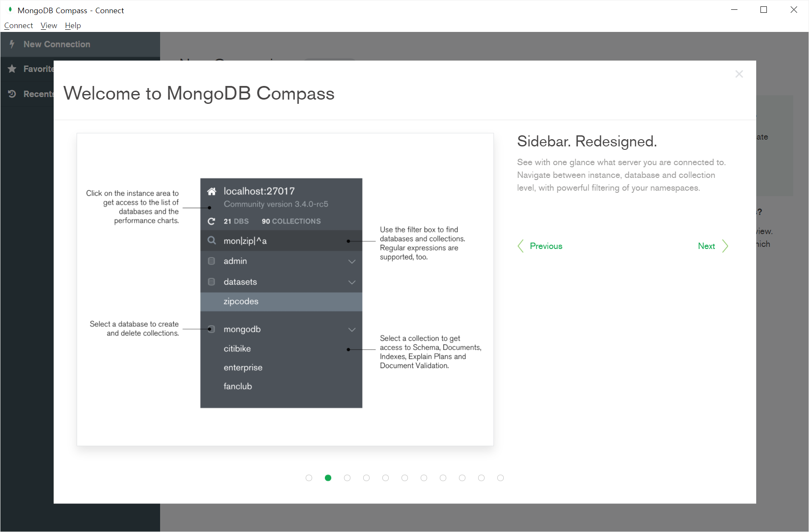
Task: Click New Connection in the sidebar
Action: tap(80, 44)
